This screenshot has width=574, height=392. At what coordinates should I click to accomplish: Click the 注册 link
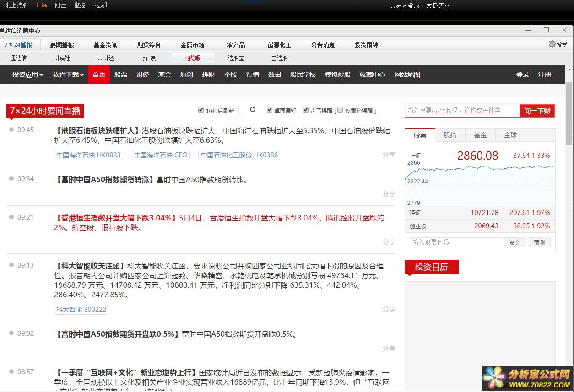pos(545,75)
